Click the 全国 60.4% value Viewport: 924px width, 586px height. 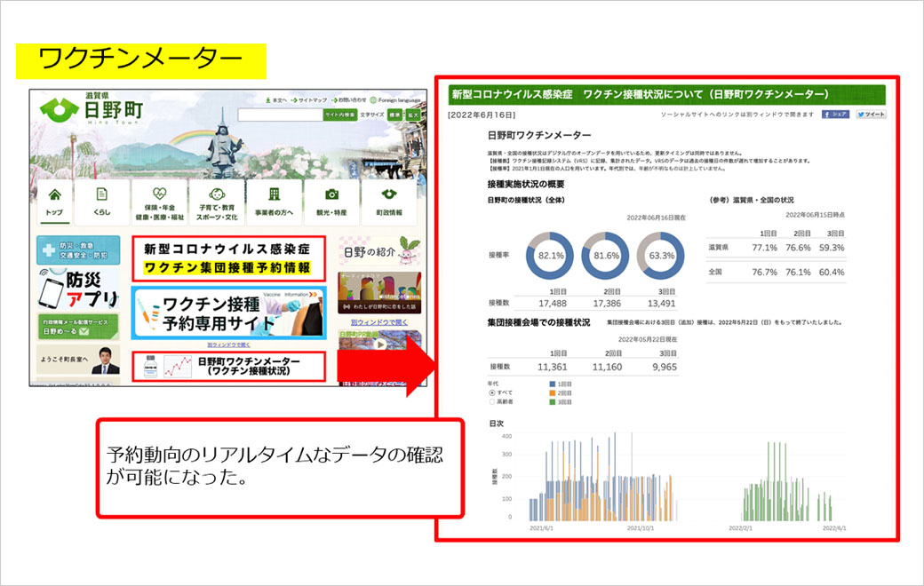click(832, 272)
